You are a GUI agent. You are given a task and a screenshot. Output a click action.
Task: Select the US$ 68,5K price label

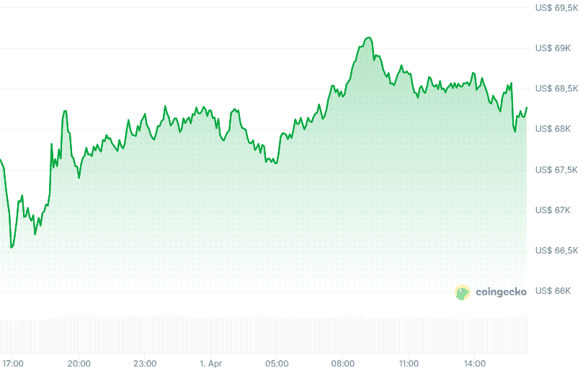[557, 89]
